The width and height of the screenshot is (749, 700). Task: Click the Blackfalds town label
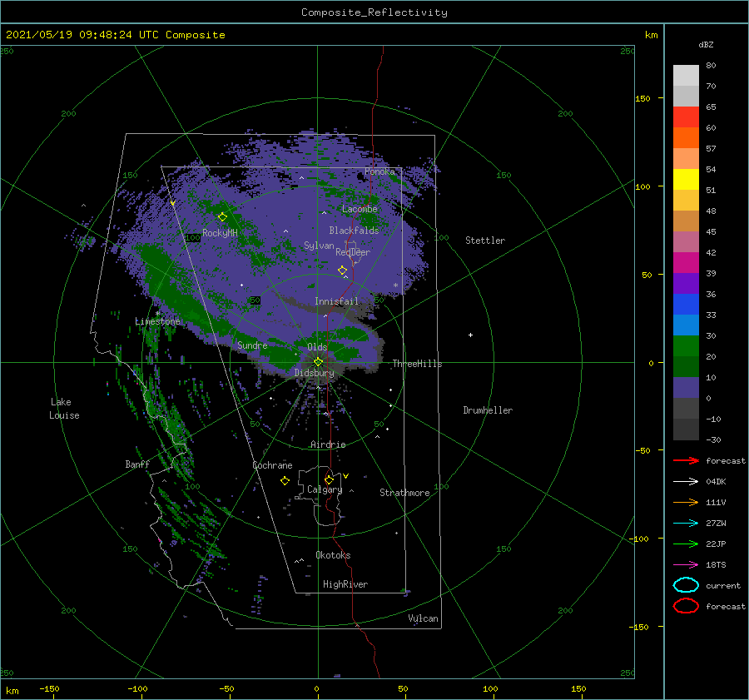pyautogui.click(x=354, y=231)
